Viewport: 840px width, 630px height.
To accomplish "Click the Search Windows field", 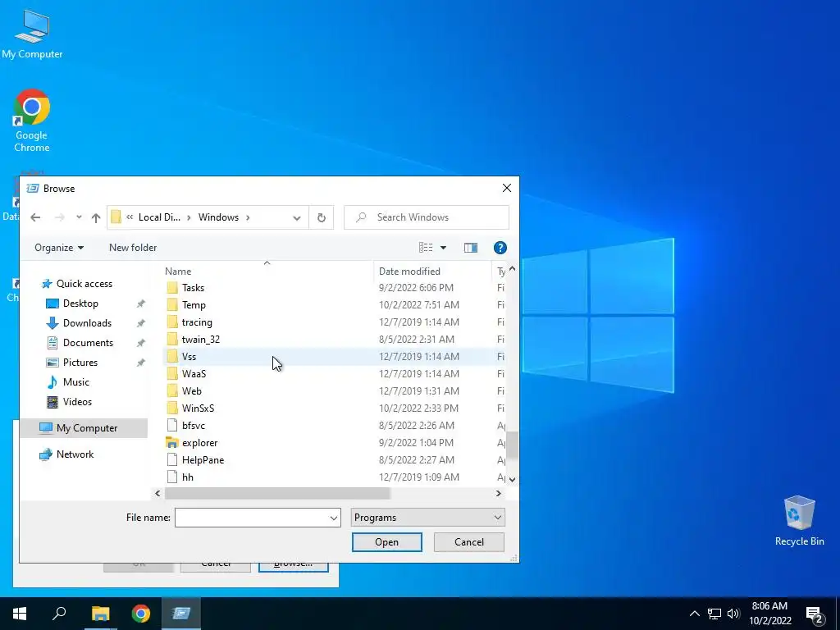I will (x=427, y=217).
